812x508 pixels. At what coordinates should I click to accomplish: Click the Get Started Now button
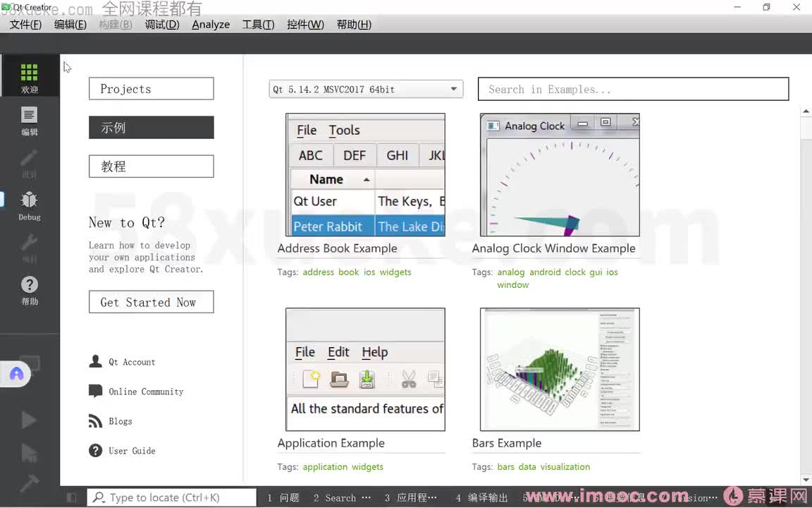[152, 302]
